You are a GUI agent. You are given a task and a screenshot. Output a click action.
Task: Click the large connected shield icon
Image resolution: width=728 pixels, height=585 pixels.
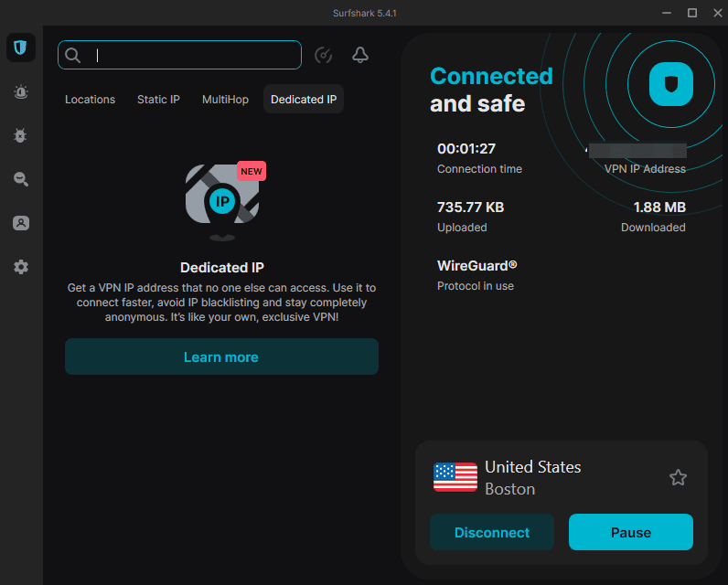click(x=671, y=85)
